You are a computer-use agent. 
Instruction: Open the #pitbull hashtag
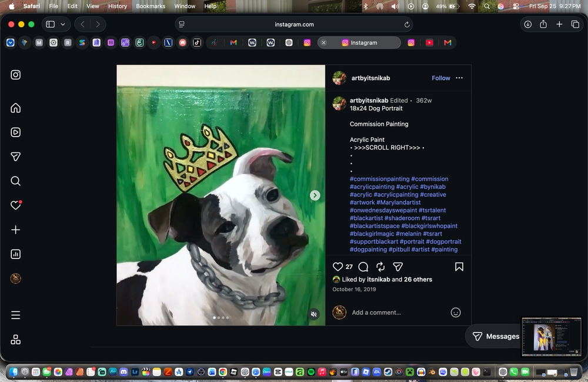(399, 250)
